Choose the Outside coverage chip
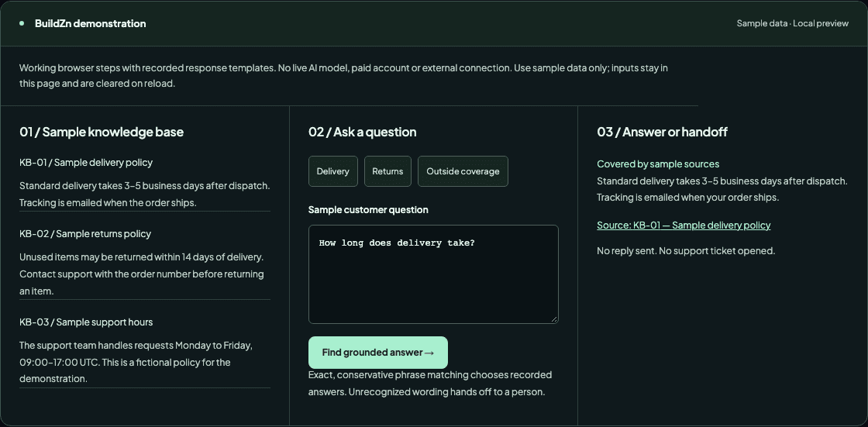 (x=463, y=171)
